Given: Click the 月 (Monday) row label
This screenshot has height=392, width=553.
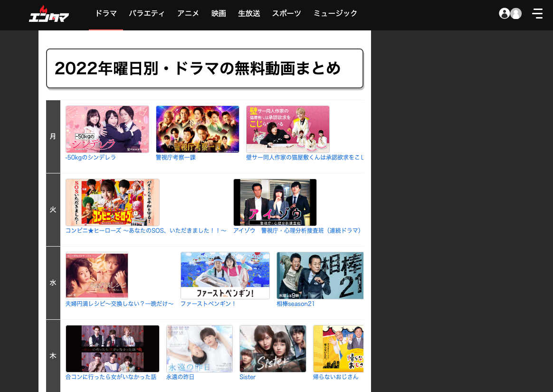Looking at the screenshot, I should point(53,136).
